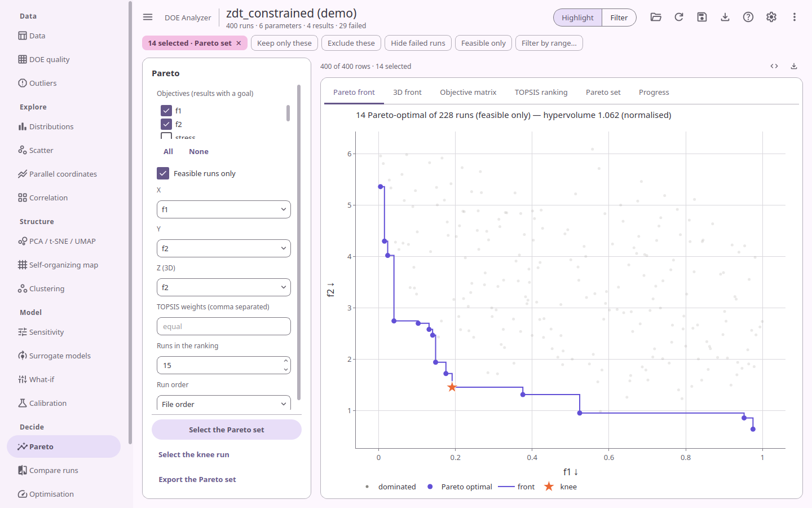This screenshot has width=812, height=508.
Task: Open Compare runs page
Action: (x=64, y=470)
